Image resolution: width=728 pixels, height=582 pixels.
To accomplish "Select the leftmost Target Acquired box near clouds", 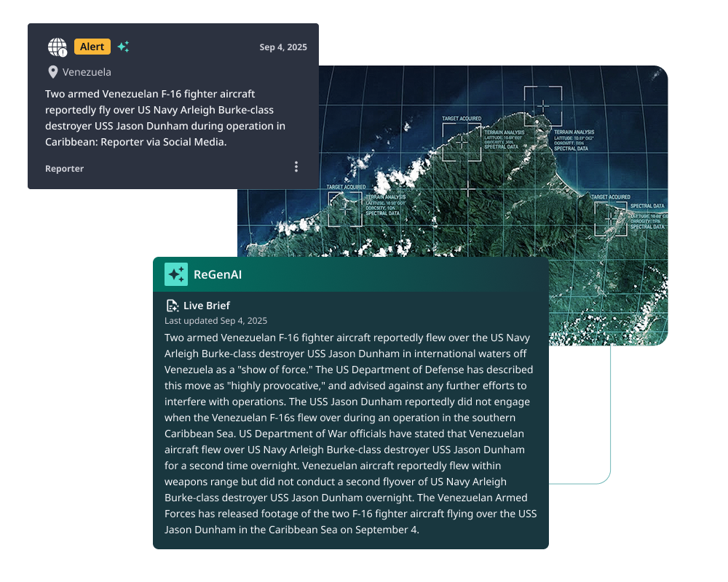I will 344,208.
